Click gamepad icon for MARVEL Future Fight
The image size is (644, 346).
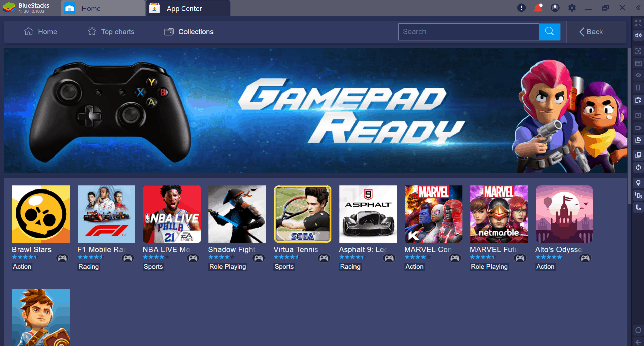(x=520, y=258)
